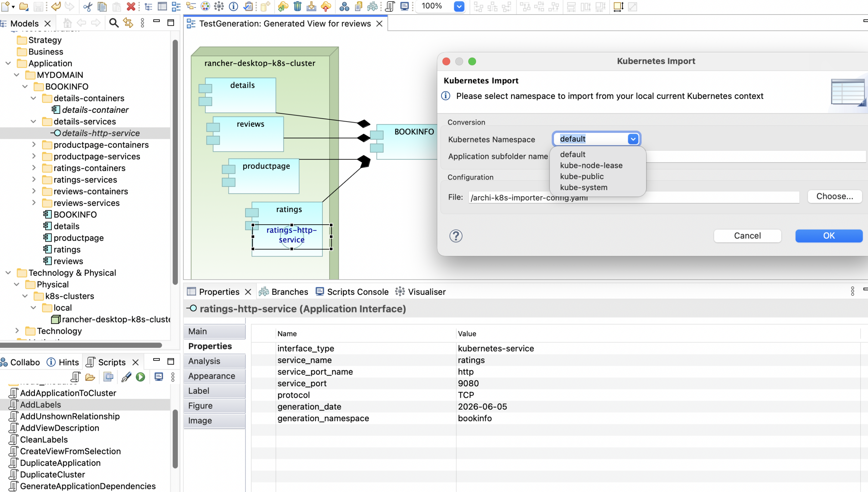Expand the ratings-services folder
Screen dimensions: 868x492
[x=34, y=180]
